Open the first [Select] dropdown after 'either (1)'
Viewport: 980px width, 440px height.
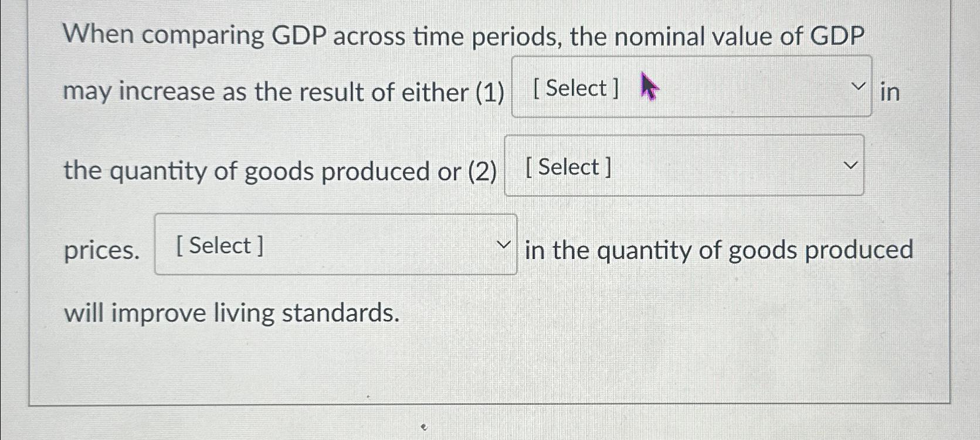[x=692, y=87]
